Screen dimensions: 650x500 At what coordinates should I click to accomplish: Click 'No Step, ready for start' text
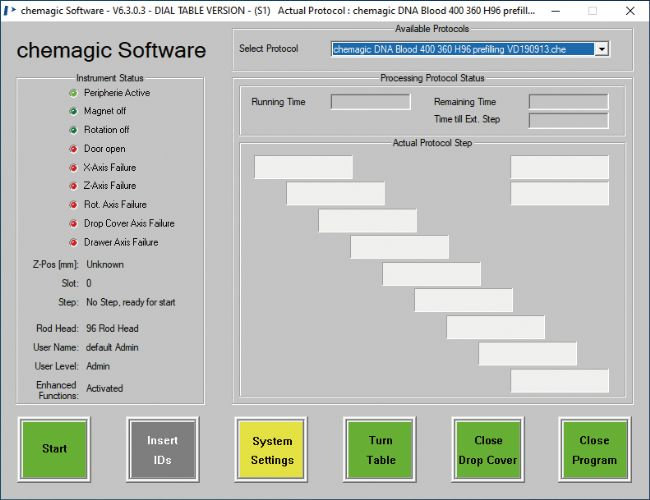pos(131,302)
